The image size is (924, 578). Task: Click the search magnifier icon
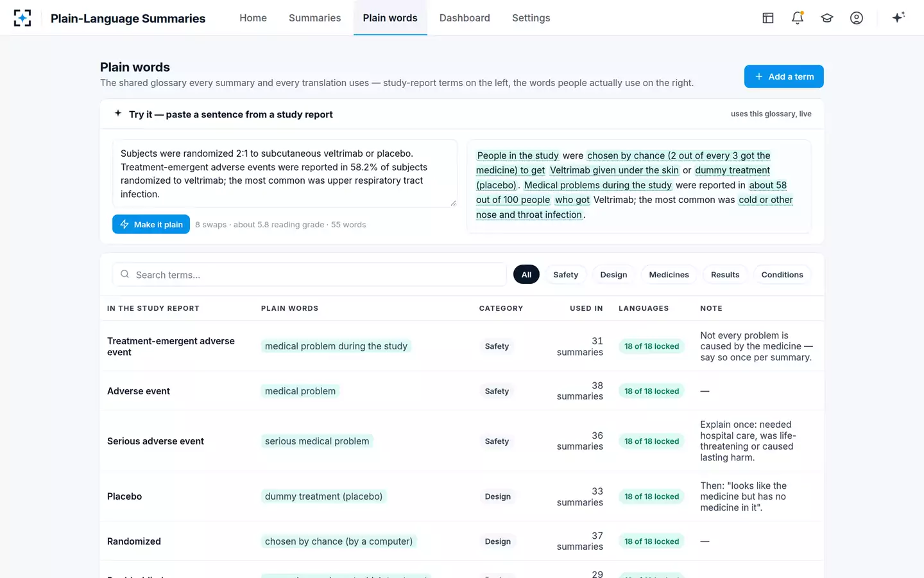point(125,274)
